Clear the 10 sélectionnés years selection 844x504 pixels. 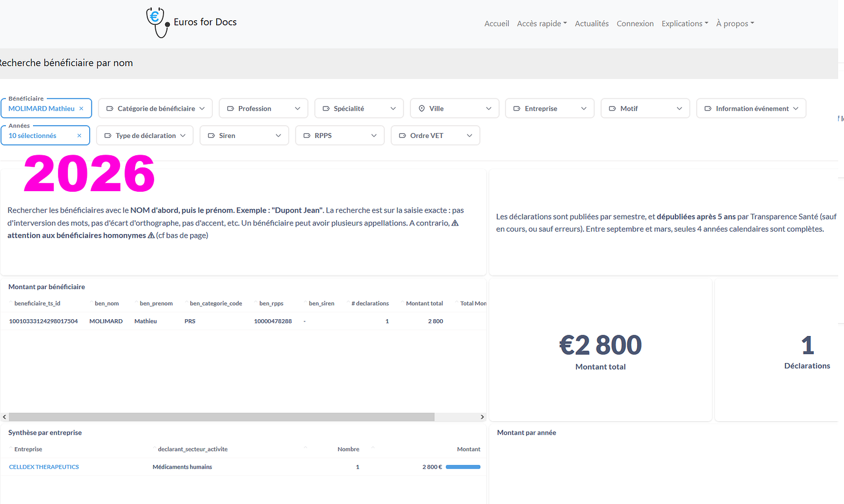tap(79, 136)
